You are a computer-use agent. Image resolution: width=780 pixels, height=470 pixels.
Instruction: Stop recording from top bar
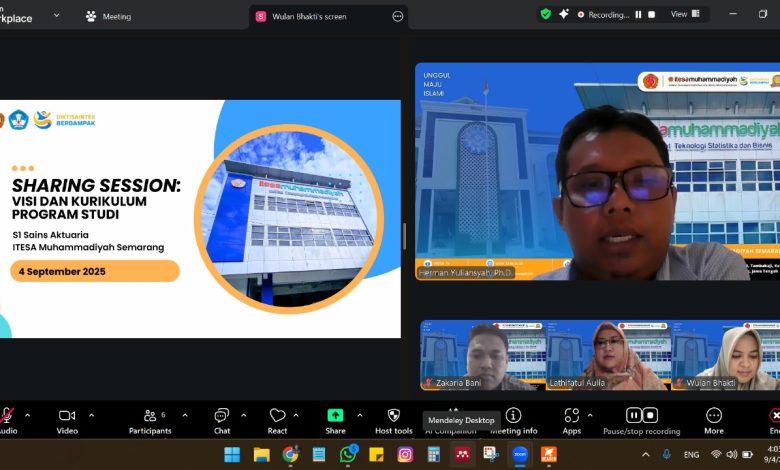[x=652, y=15]
